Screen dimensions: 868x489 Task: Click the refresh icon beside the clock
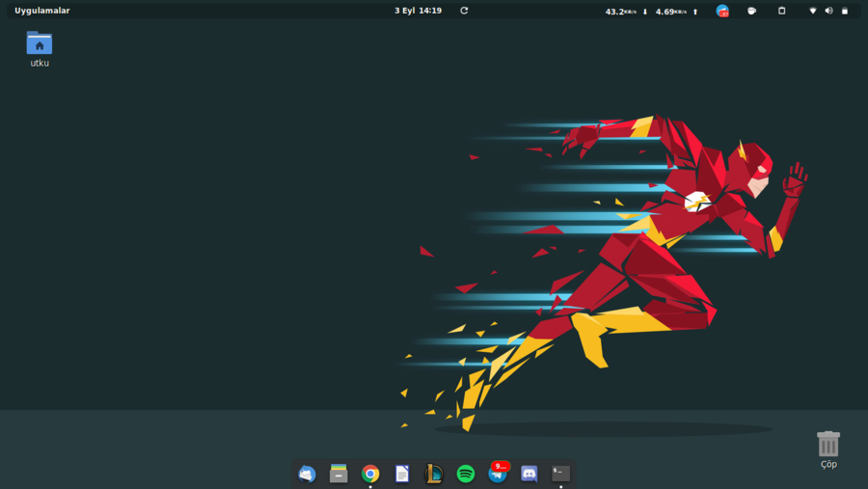click(464, 11)
